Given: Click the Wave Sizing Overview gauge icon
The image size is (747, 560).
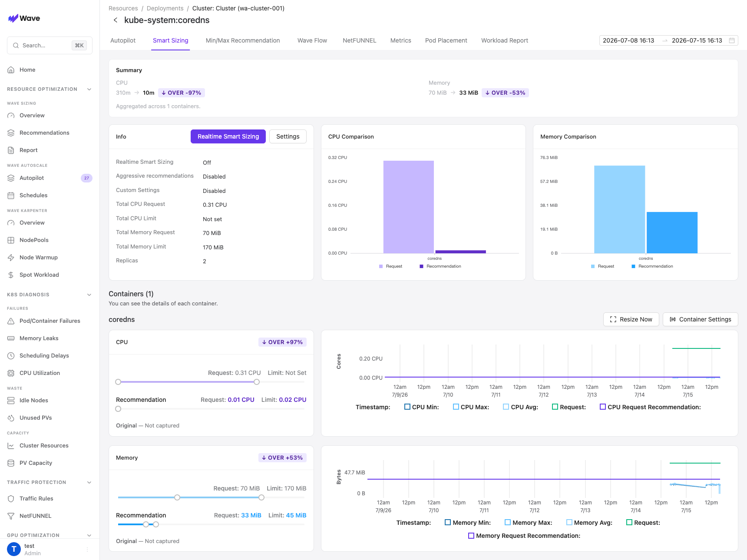Looking at the screenshot, I should click(11, 116).
